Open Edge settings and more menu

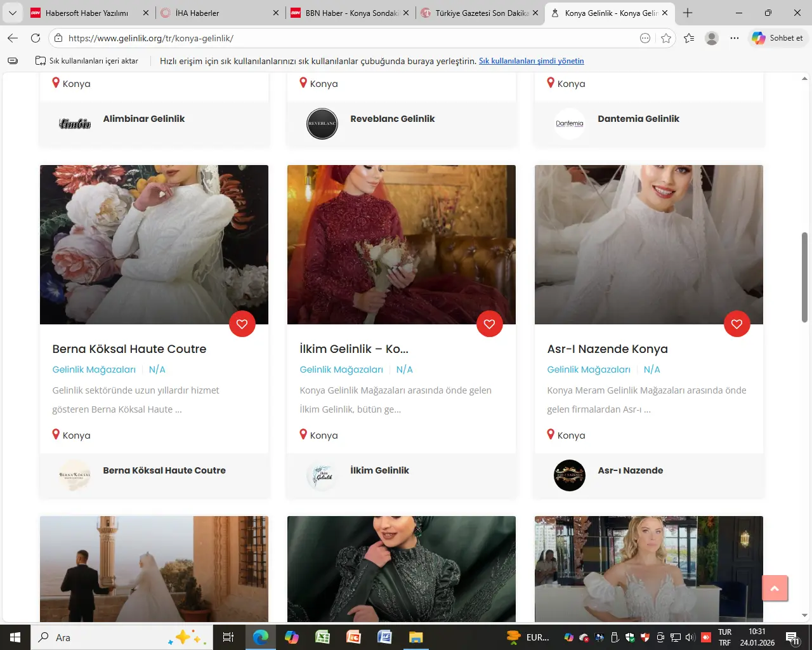[x=735, y=38]
